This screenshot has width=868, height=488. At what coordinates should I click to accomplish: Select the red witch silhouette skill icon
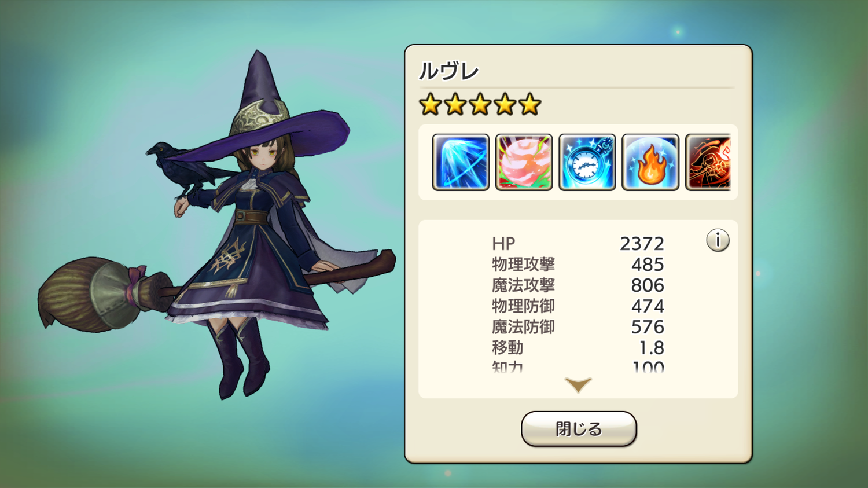(708, 162)
